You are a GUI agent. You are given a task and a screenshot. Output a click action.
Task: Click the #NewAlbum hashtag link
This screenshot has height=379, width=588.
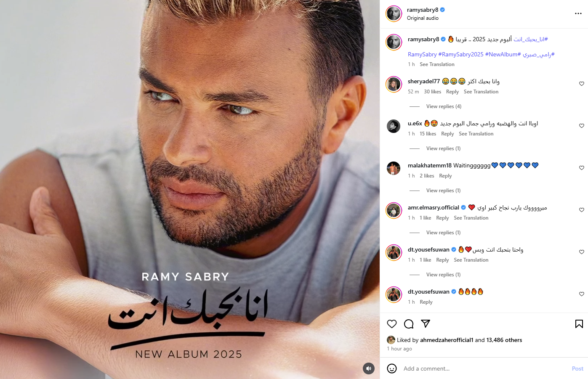point(503,54)
